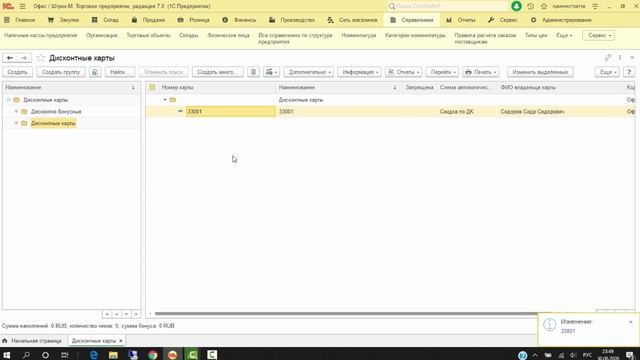Toggle list view mode icon
The image size is (640, 360).
253,72
